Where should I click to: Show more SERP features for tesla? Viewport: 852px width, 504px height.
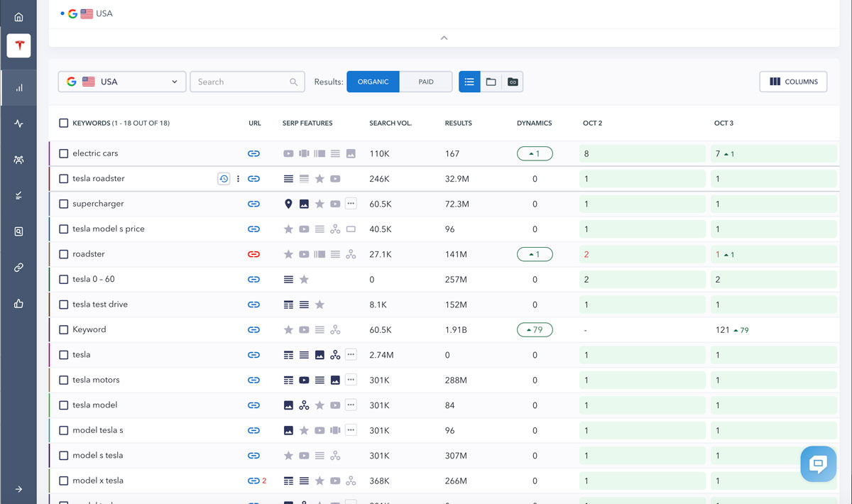pyautogui.click(x=351, y=355)
